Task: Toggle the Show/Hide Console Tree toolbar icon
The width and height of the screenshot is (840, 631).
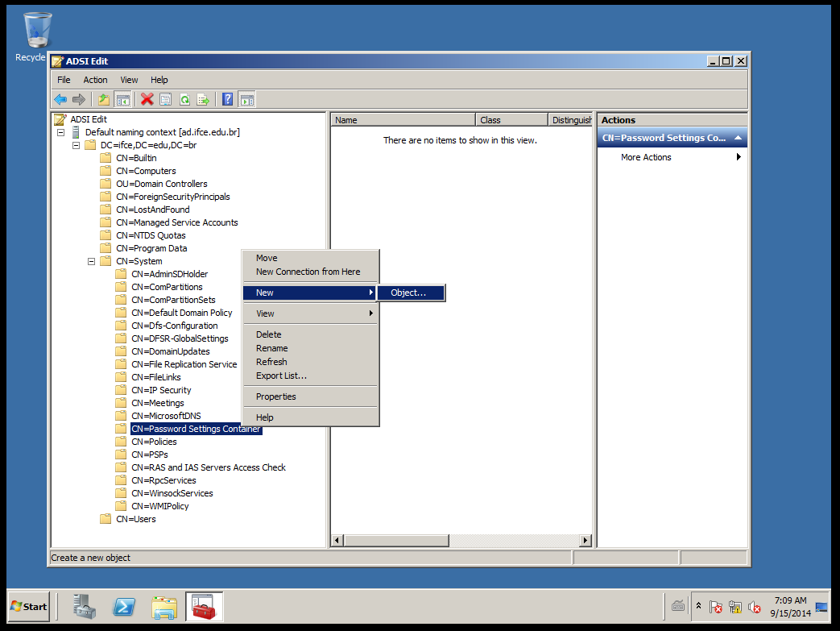Action: (122, 99)
